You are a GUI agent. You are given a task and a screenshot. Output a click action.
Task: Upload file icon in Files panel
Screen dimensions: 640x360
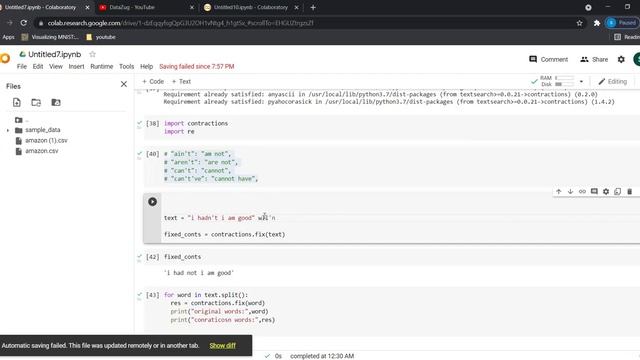pyautogui.click(x=17, y=102)
